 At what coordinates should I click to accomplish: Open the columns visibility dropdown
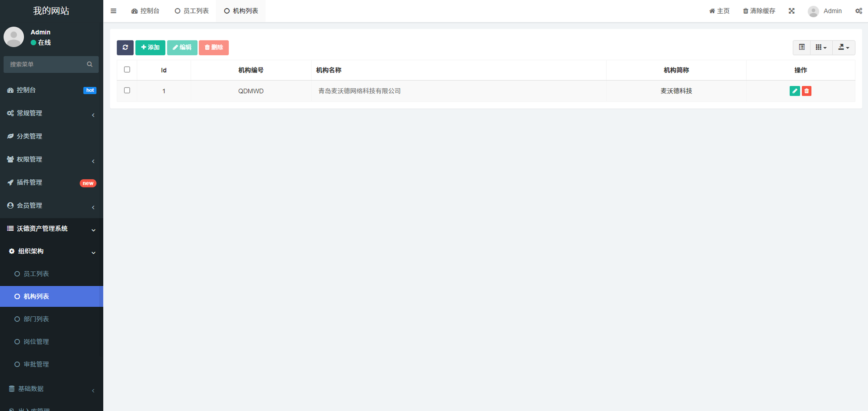[x=821, y=47]
